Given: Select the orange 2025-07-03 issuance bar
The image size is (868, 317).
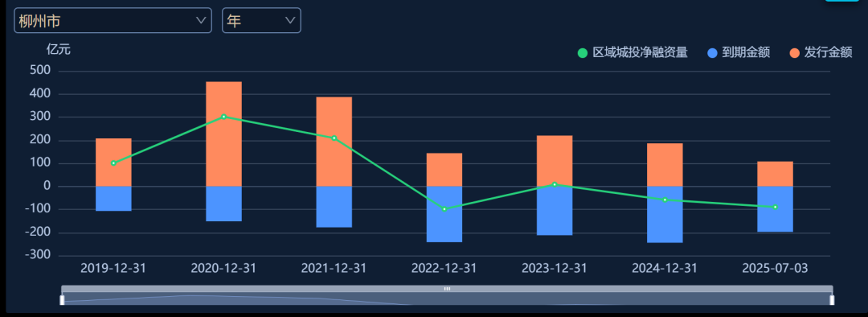Looking at the screenshot, I should pos(775,174).
